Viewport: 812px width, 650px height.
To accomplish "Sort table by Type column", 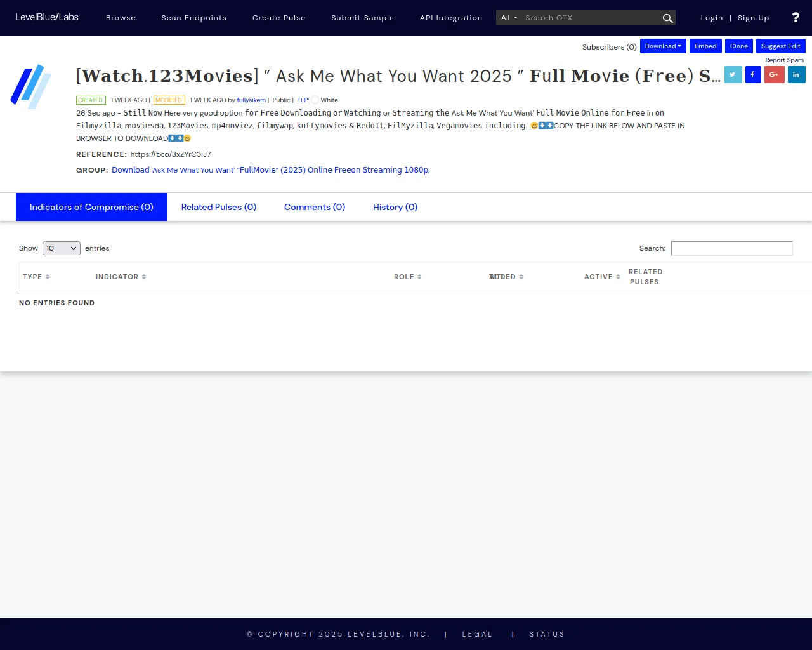I will [36, 277].
